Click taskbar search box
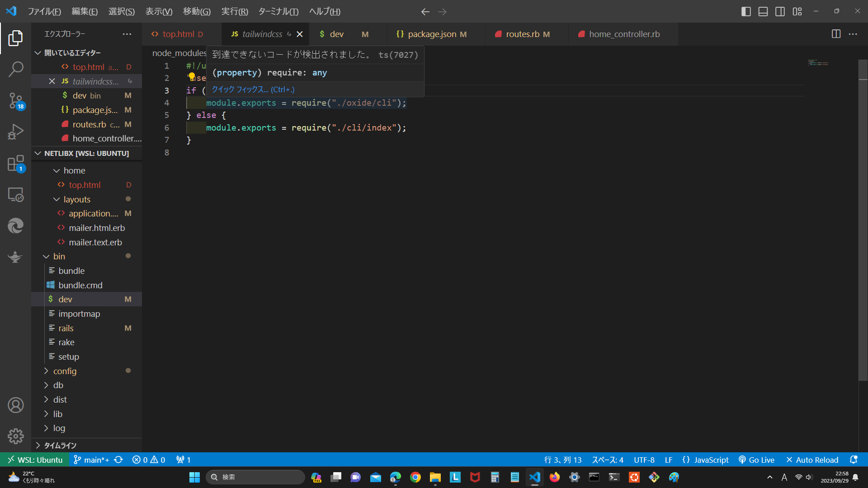This screenshot has width=868, height=488. coord(255,477)
